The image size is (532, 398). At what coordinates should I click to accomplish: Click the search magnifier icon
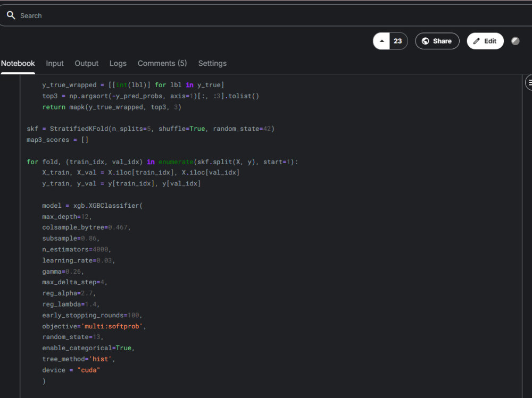coord(11,15)
